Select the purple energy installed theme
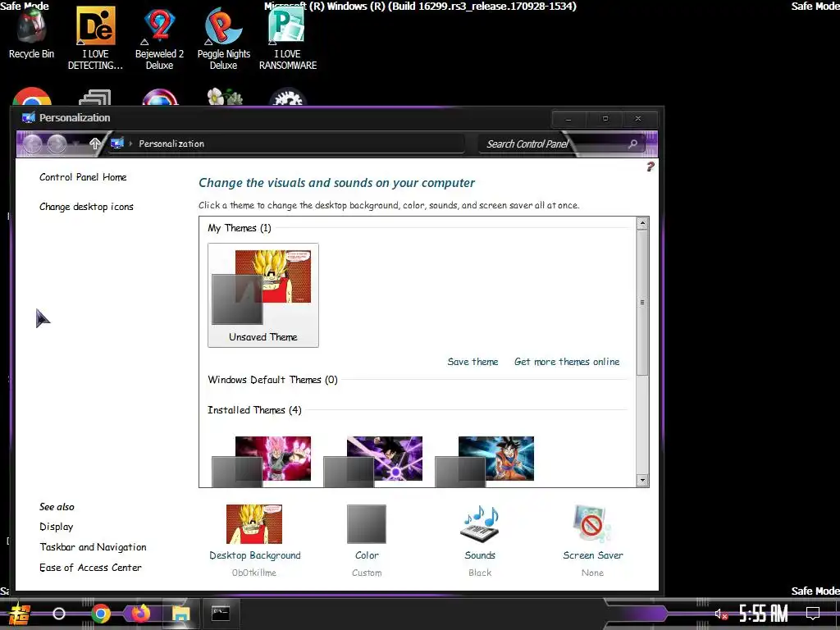840x630 pixels. pos(373,461)
